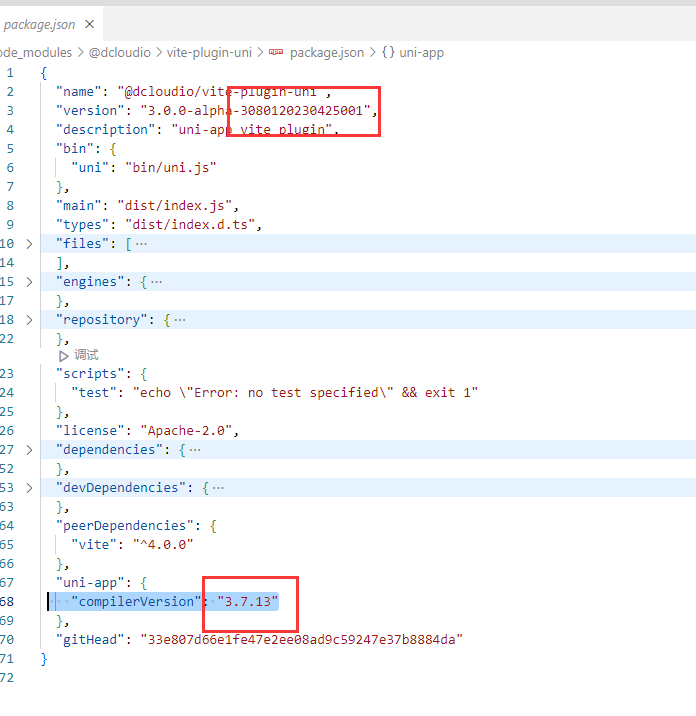Click the "gitHead" key on line 70

(x=90, y=640)
